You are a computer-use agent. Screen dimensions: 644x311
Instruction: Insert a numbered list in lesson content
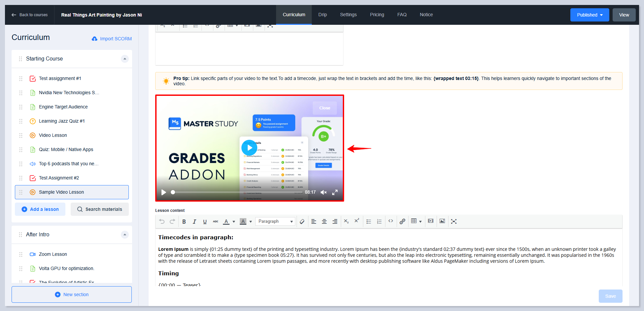point(379,221)
